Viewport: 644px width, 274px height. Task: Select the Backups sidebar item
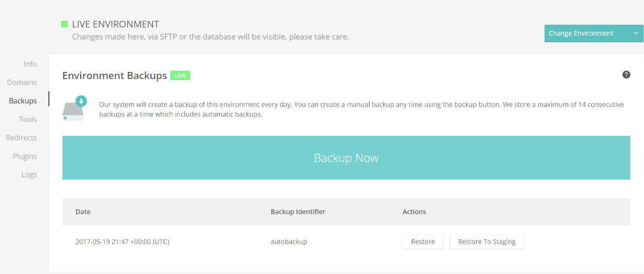point(23,100)
